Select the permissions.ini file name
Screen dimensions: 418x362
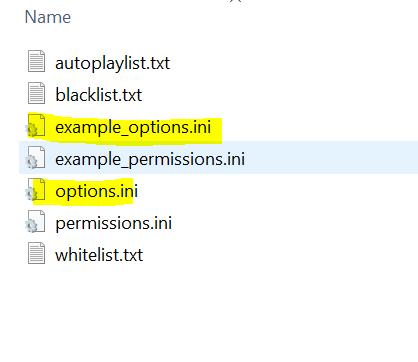click(114, 223)
